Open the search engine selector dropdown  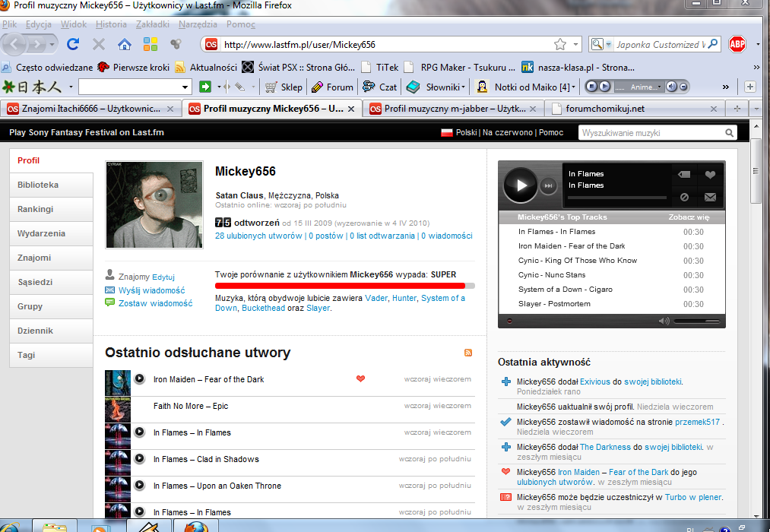tap(608, 45)
